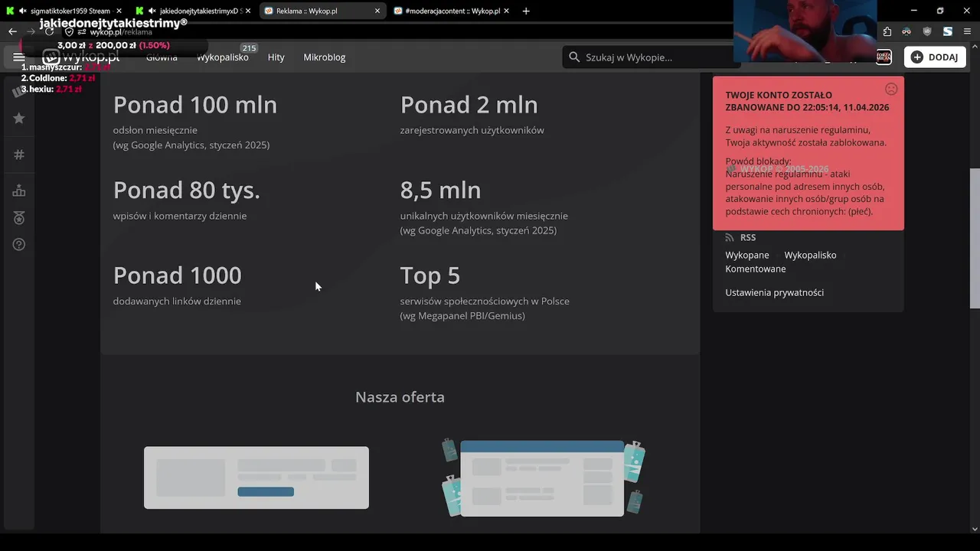Click the RSS feed icon

click(730, 238)
